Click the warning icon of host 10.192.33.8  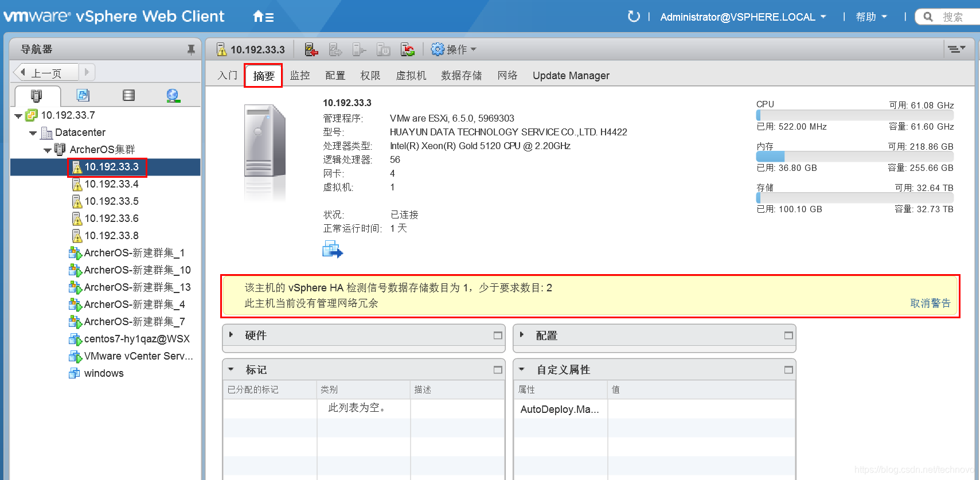(77, 236)
